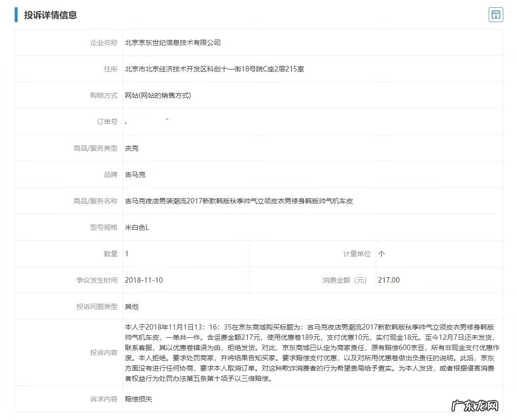Click the product type value 夹克

point(131,148)
